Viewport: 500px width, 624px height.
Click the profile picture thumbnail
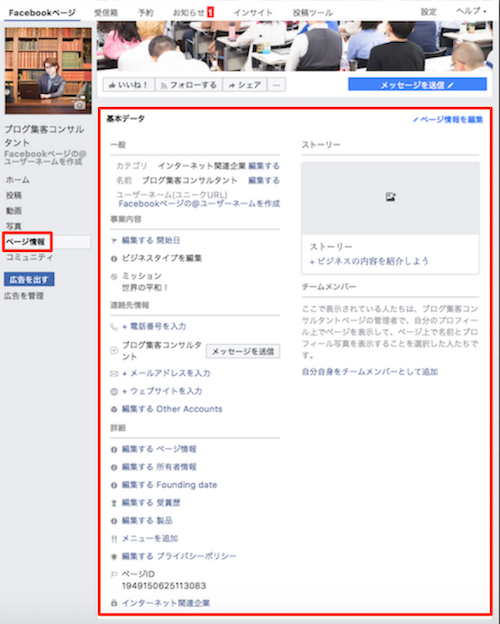point(48,71)
